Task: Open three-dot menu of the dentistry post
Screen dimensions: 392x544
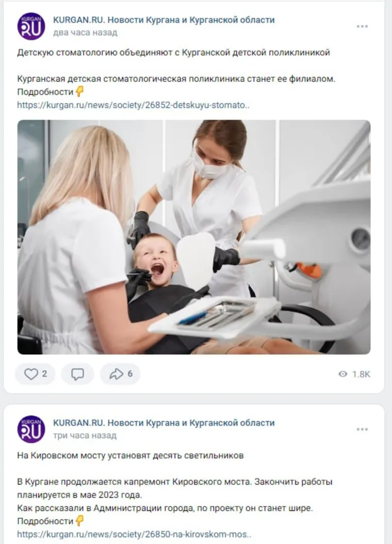Action: coord(362,26)
